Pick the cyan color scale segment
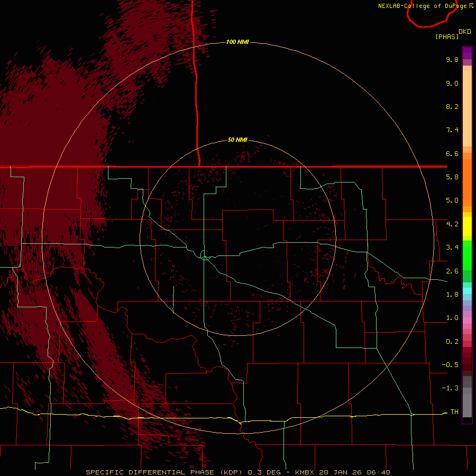 pos(467,291)
